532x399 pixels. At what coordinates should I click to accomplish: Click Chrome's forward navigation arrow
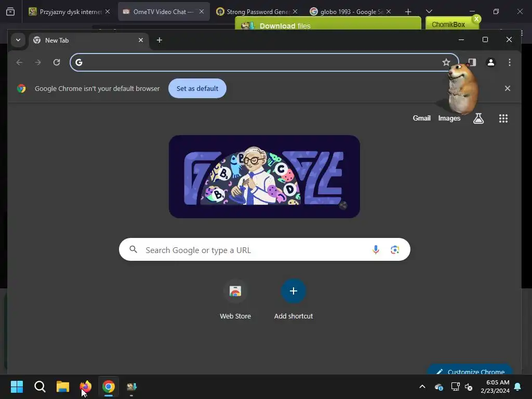38,62
